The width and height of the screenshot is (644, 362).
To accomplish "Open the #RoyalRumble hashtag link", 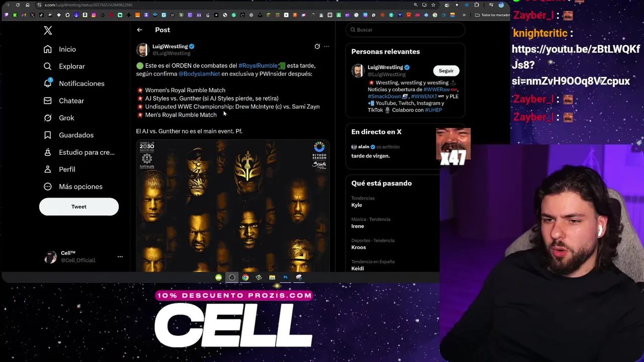I will tap(258, 66).
